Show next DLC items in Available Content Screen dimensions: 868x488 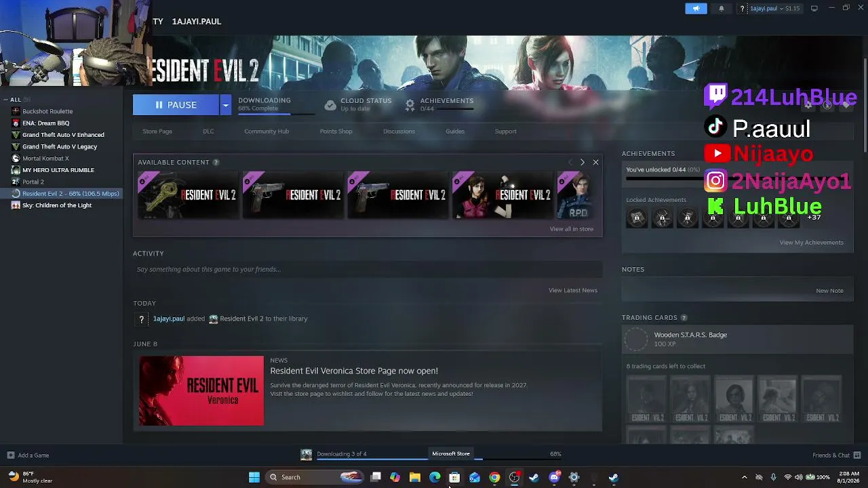pyautogui.click(x=582, y=163)
